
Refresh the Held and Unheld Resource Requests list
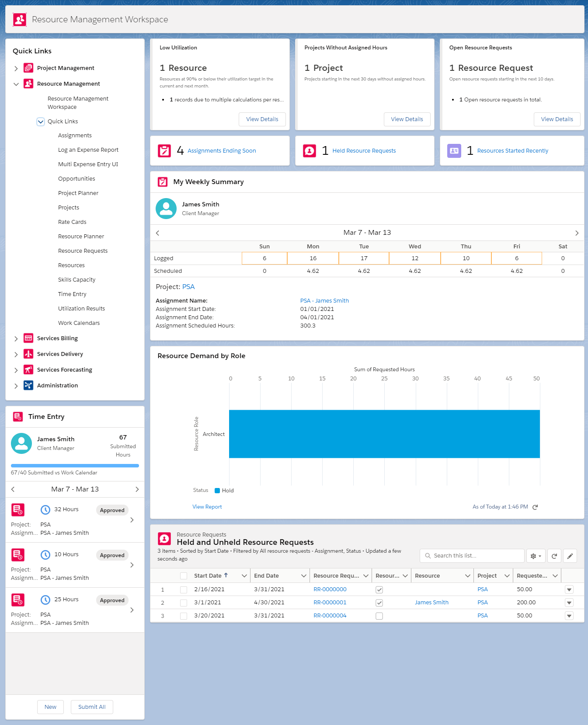554,556
